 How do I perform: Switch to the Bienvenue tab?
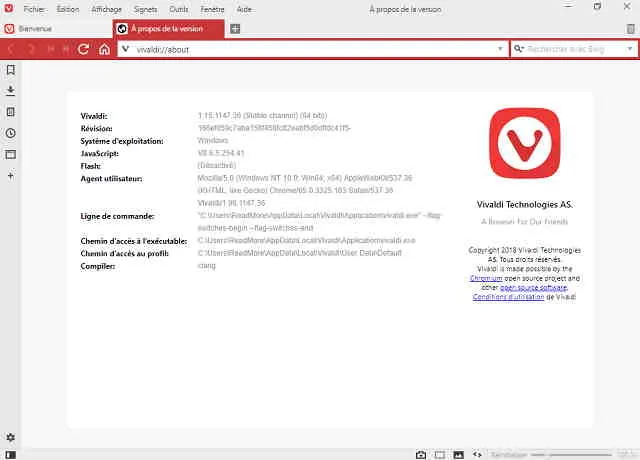56,29
